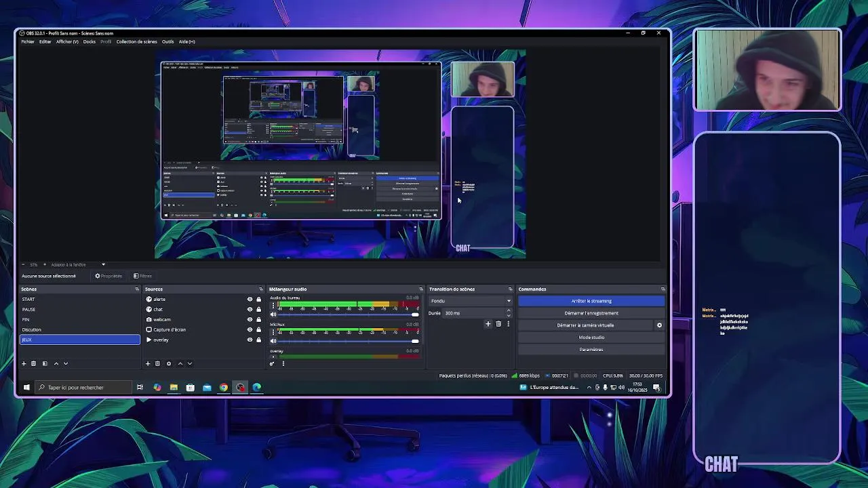The height and width of the screenshot is (488, 868).
Task: Undock the Mélangeur audio panel
Action: click(421, 289)
